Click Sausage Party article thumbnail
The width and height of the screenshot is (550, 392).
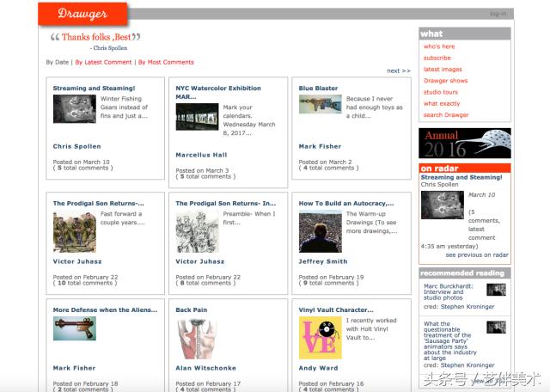(x=497, y=327)
